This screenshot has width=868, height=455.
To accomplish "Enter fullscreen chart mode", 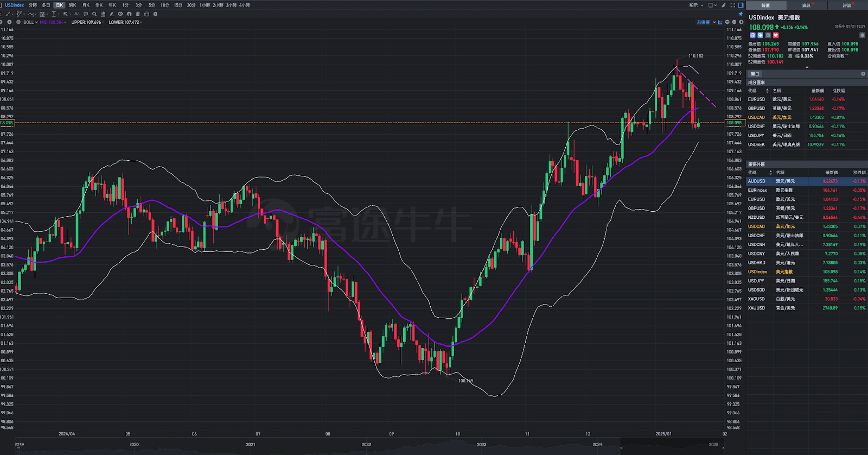I will click(732, 5).
